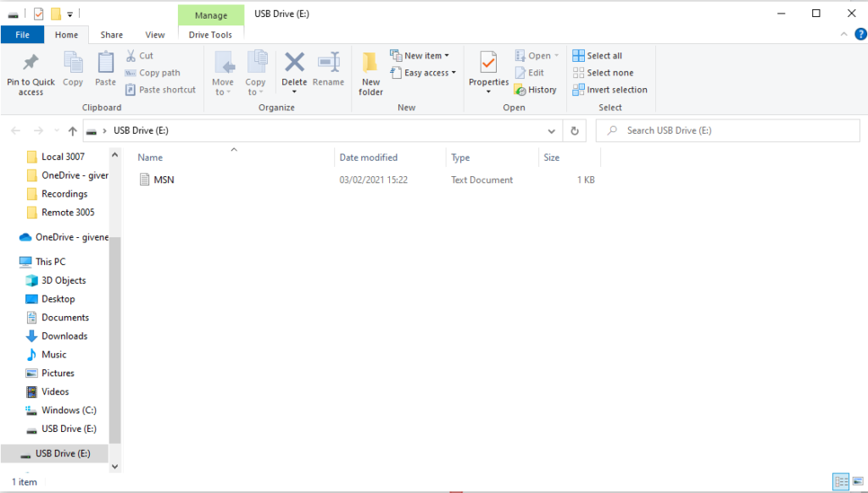Navigate up one folder level
Image resolution: width=868 pixels, height=493 pixels.
click(x=72, y=131)
